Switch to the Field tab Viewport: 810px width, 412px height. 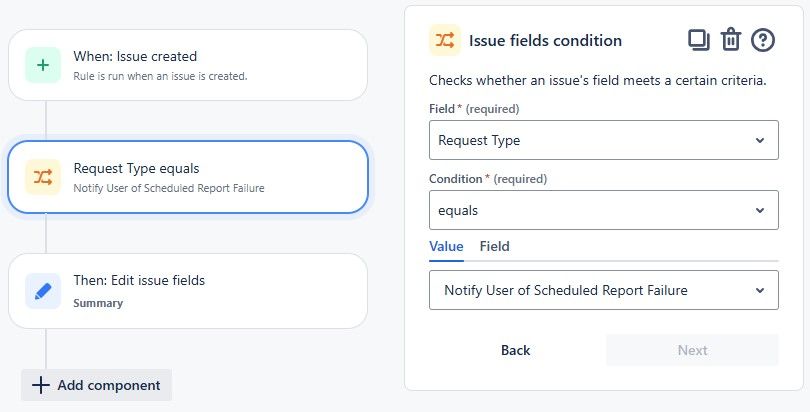coord(494,246)
